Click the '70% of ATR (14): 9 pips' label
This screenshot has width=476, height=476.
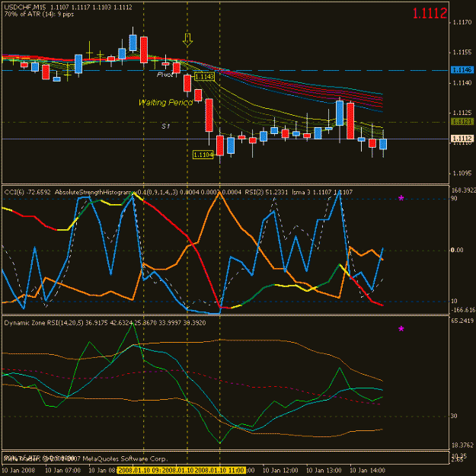click(39, 14)
